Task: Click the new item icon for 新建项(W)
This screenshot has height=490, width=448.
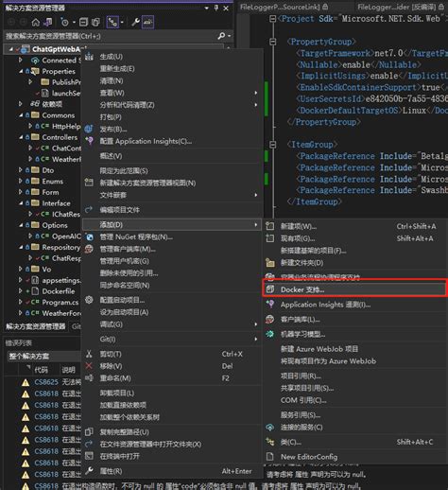Action: click(269, 226)
